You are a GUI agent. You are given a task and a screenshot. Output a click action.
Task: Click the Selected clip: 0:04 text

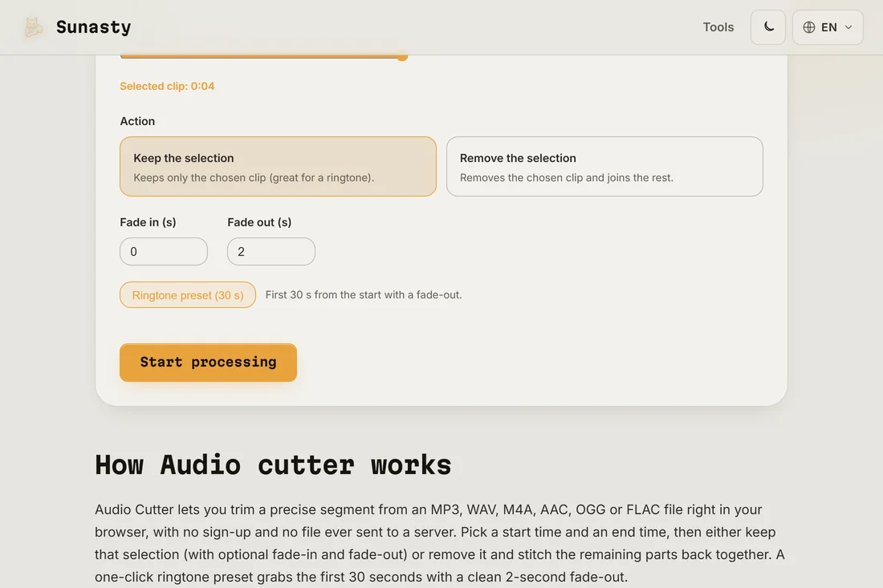coord(167,86)
